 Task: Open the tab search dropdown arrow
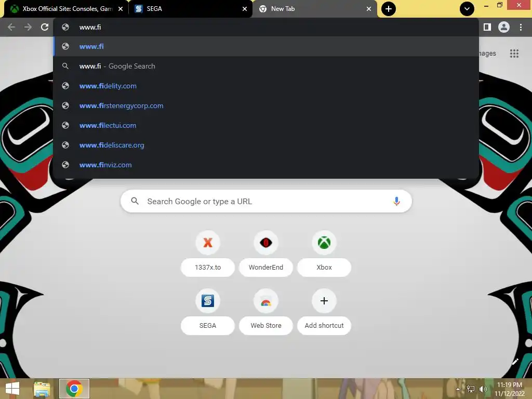click(467, 9)
